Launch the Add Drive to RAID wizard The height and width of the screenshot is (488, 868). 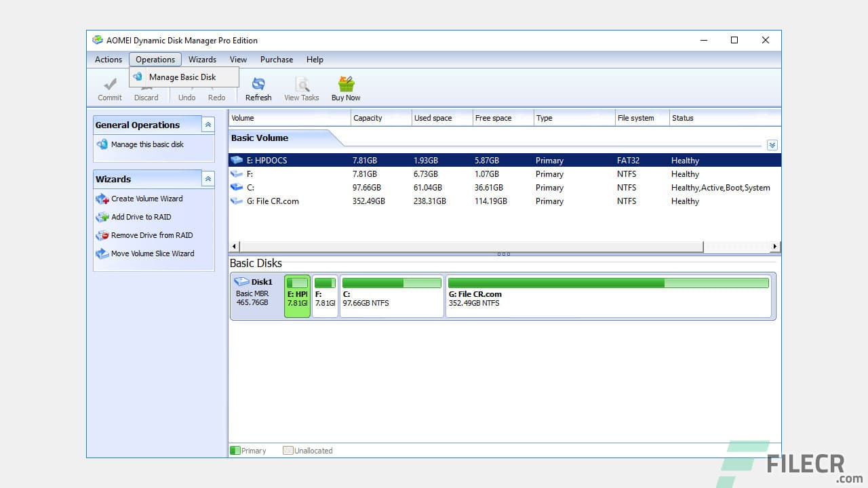141,217
